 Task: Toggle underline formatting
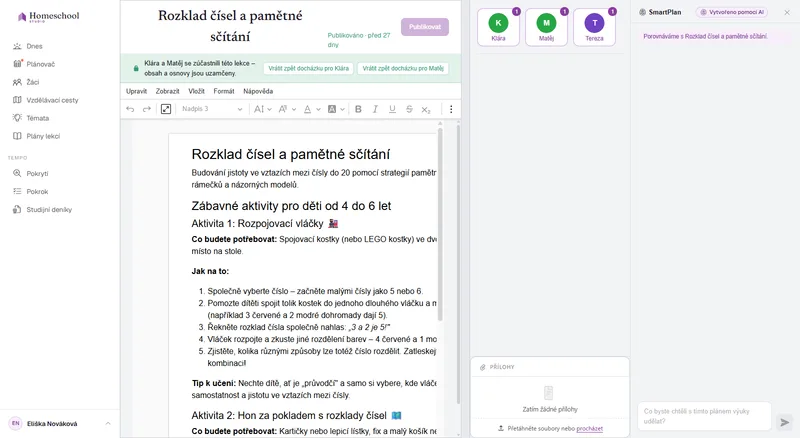(x=392, y=109)
